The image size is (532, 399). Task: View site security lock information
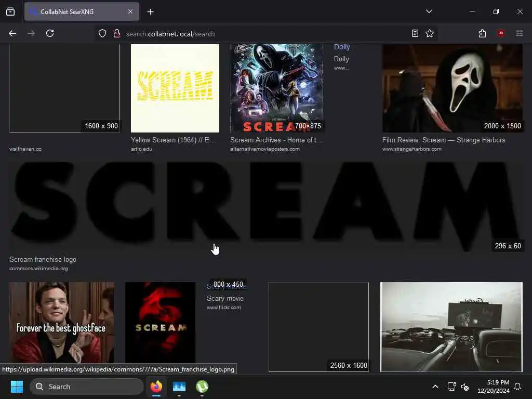click(x=117, y=34)
